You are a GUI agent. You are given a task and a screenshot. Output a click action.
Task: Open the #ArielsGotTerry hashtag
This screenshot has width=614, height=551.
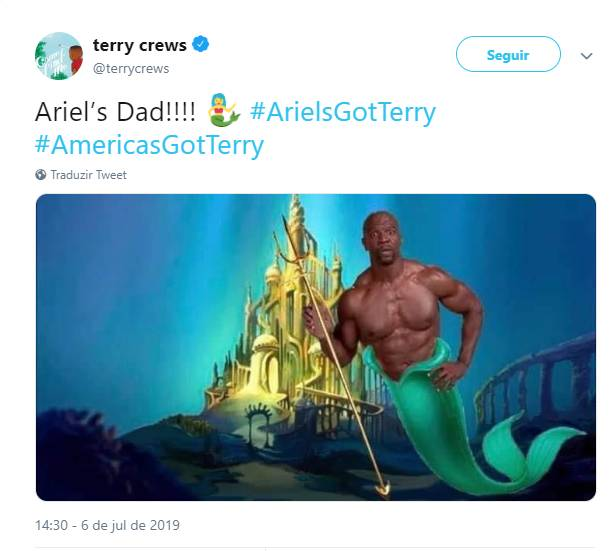[x=343, y=111]
